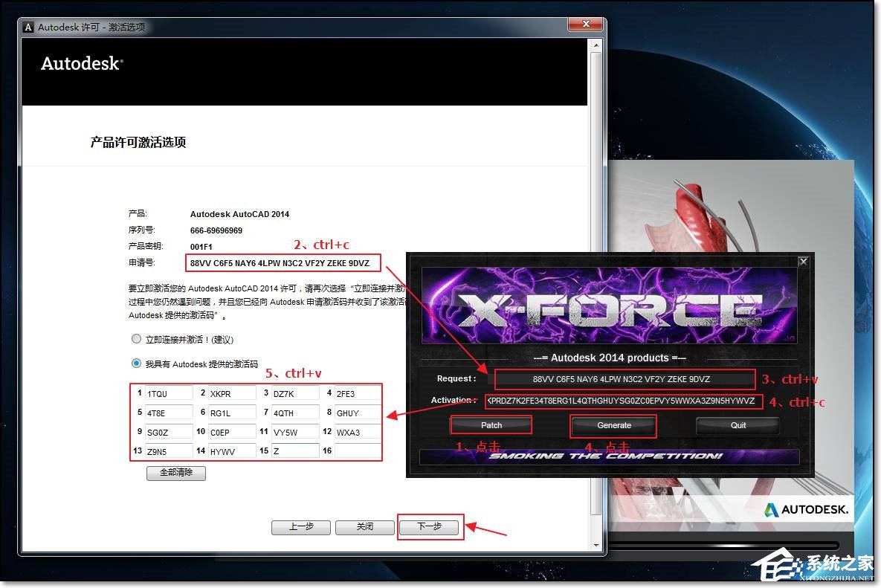Click the 下一步 button

click(x=430, y=527)
